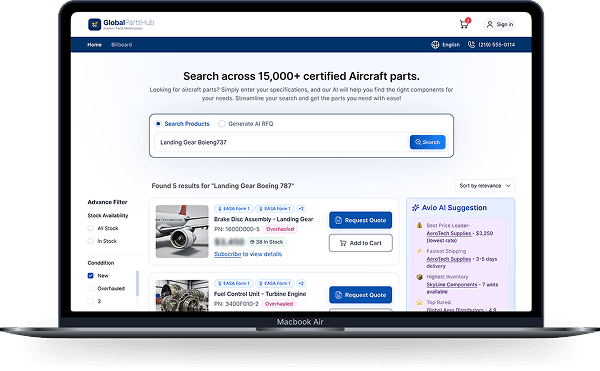Viewport: 600px width, 371px height.
Task: Click the cart icon in Add to Cart
Action: [x=343, y=243]
